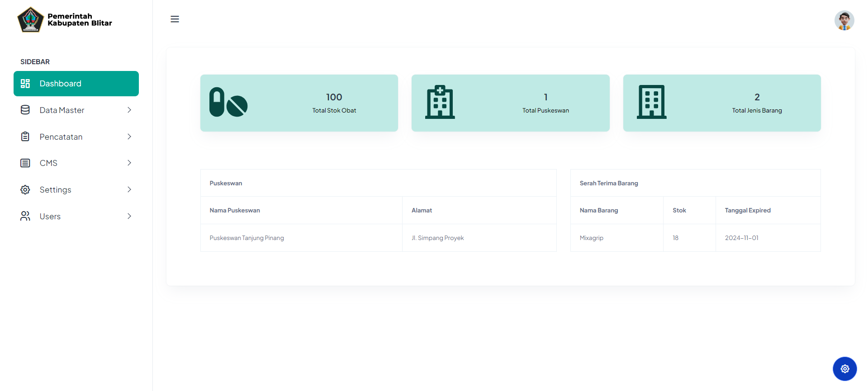Click the hospital icon on Total Puskeswan
The height and width of the screenshot is (391, 868).
(440, 102)
